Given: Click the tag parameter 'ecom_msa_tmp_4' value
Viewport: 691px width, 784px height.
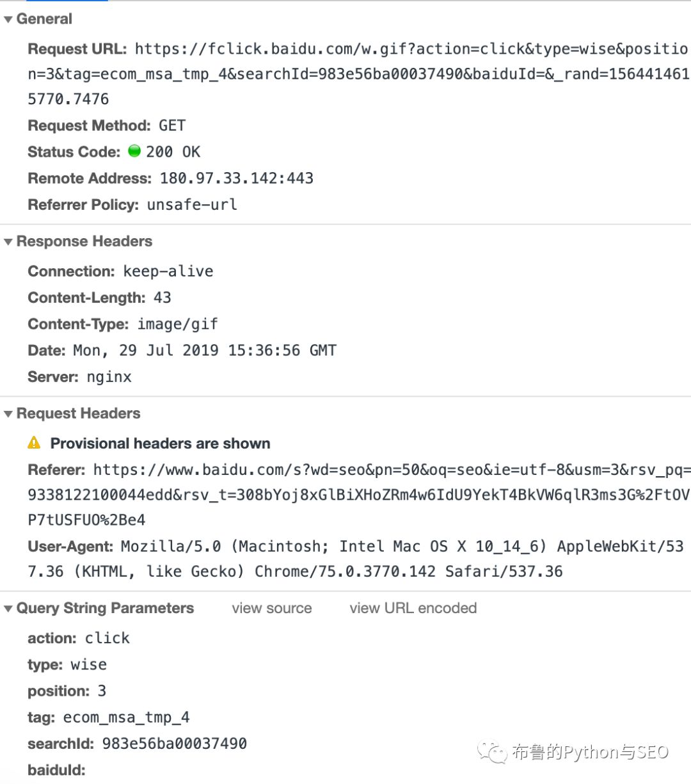Looking at the screenshot, I should point(126,717).
